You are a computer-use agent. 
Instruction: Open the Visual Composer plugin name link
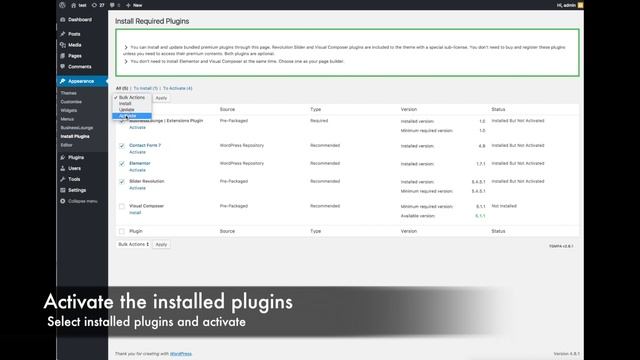(x=147, y=206)
